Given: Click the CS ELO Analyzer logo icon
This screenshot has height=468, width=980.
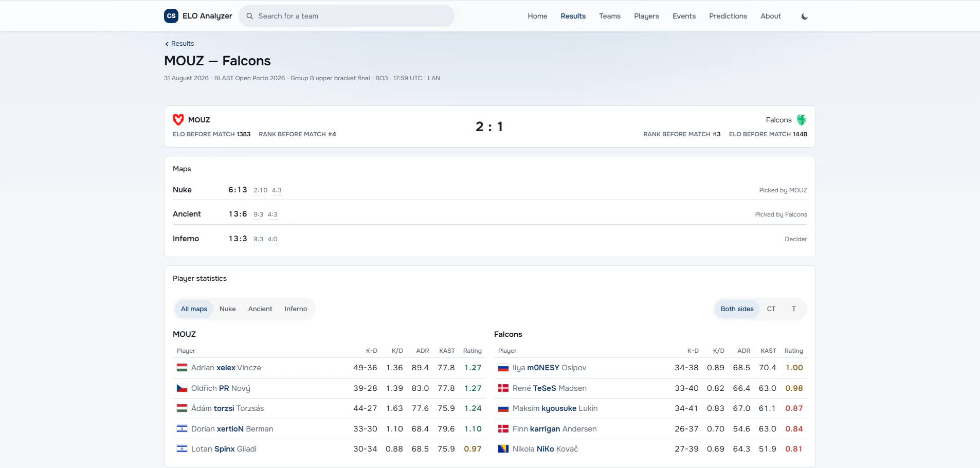Looking at the screenshot, I should pos(171,16).
